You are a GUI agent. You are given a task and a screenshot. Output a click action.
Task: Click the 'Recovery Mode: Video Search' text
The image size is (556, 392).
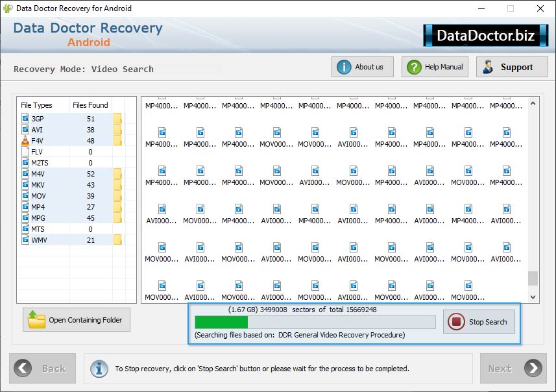(84, 69)
